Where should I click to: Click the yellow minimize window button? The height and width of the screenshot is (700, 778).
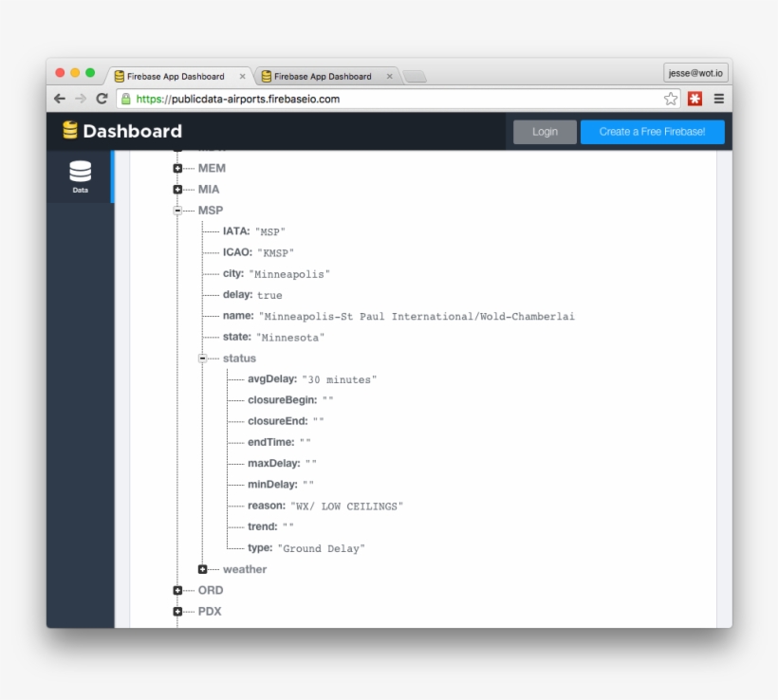point(75,73)
